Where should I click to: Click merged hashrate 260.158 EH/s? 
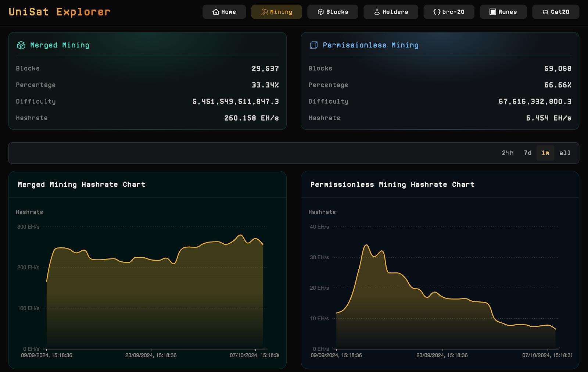(252, 118)
